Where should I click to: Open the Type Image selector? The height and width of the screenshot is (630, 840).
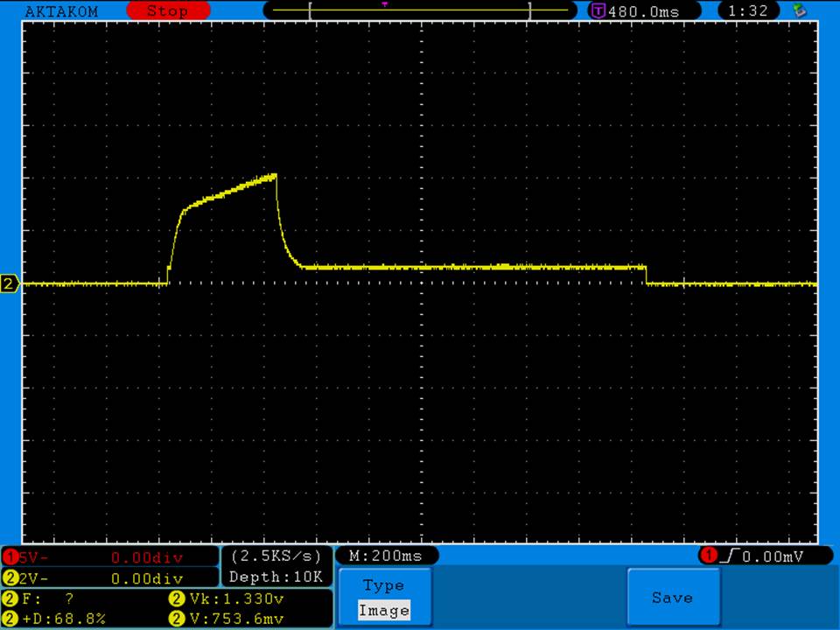pos(383,598)
